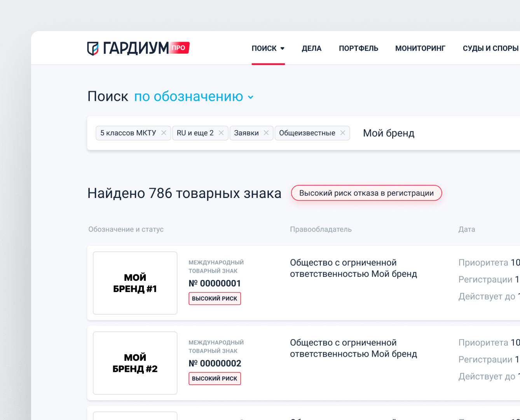Open the Поиск menu dropdown arrow
Screen dimensions: 520x420
pyautogui.click(x=283, y=49)
